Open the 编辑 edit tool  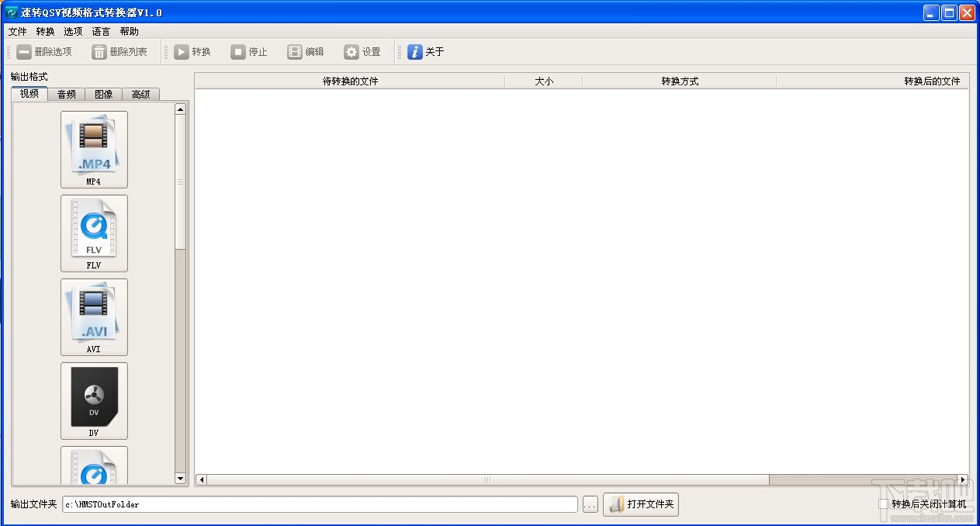point(295,52)
